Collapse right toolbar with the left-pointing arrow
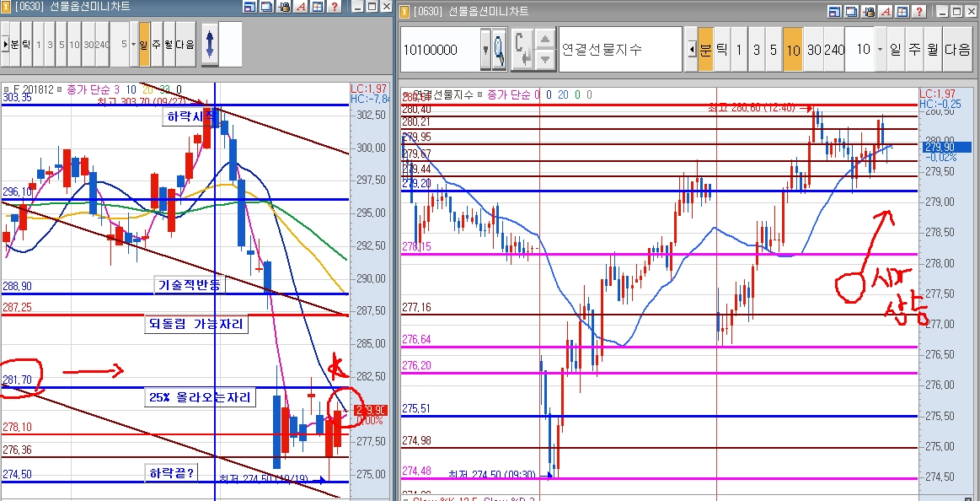 point(692,50)
